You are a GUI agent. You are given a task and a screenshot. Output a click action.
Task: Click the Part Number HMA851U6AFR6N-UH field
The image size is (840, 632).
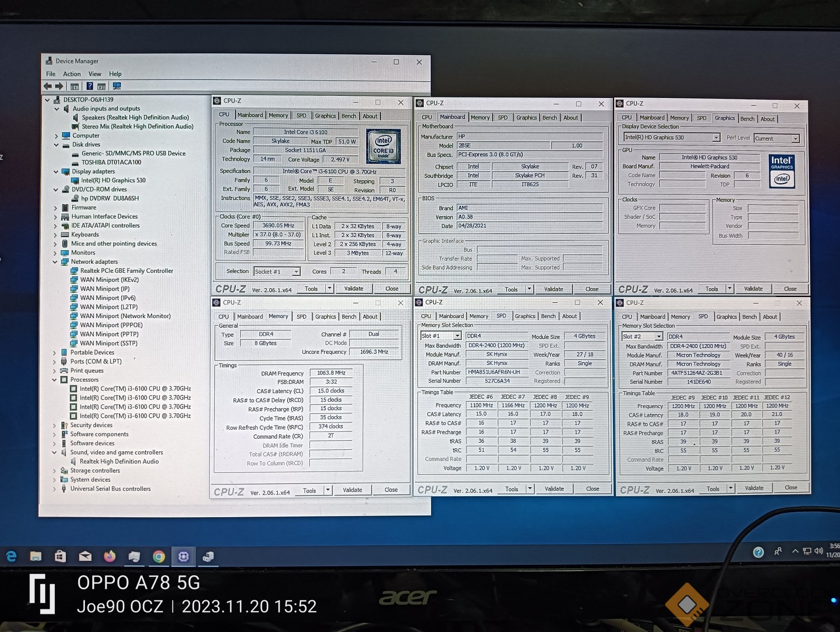tap(496, 372)
